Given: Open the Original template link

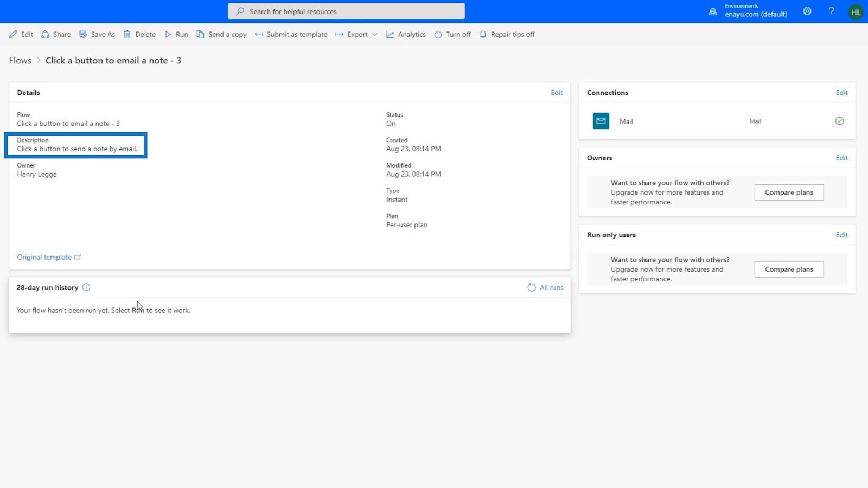Looking at the screenshot, I should click(x=44, y=257).
